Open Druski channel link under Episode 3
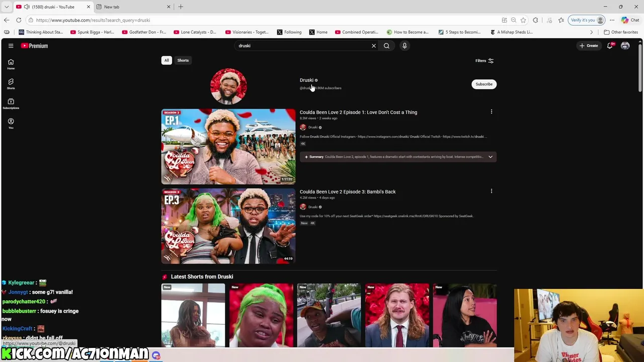Image resolution: width=644 pixels, height=362 pixels. pyautogui.click(x=313, y=207)
